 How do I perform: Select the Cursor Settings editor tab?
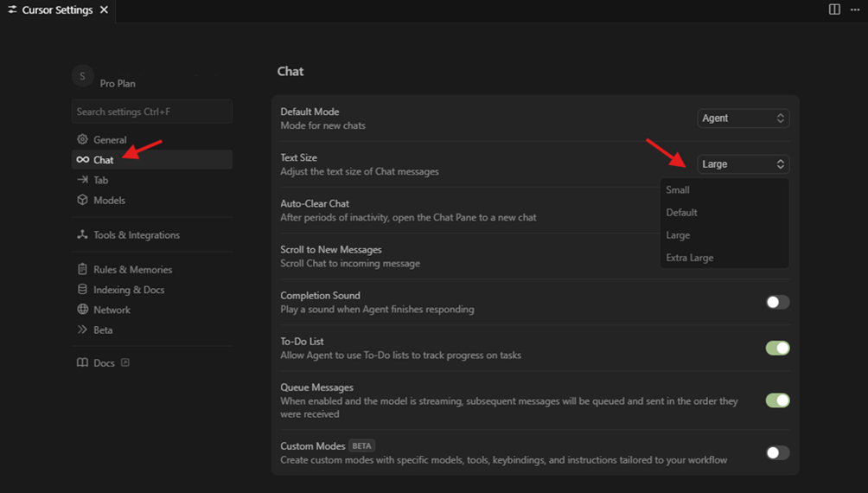pos(58,10)
